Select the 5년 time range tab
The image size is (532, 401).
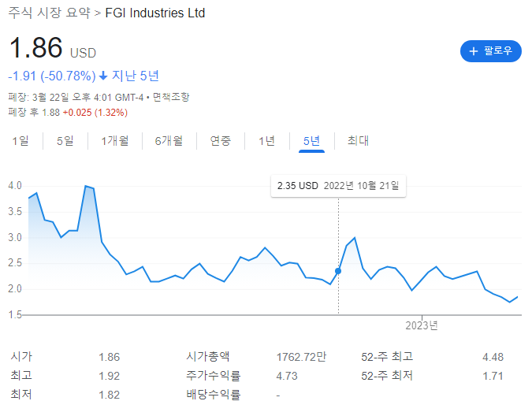[311, 140]
